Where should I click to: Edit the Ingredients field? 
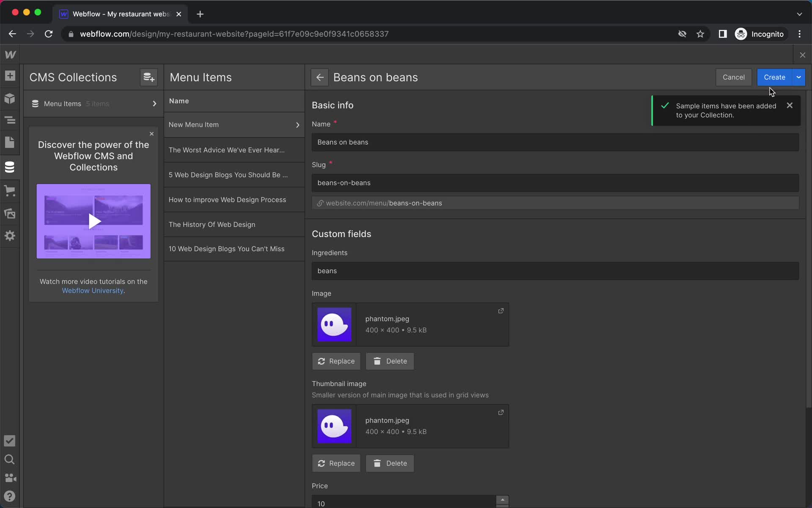click(555, 271)
